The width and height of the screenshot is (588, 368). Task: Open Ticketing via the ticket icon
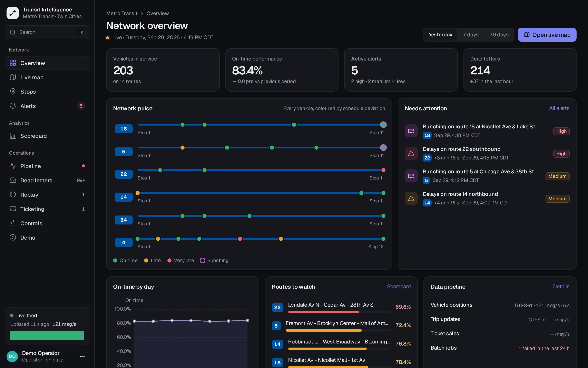point(13,209)
